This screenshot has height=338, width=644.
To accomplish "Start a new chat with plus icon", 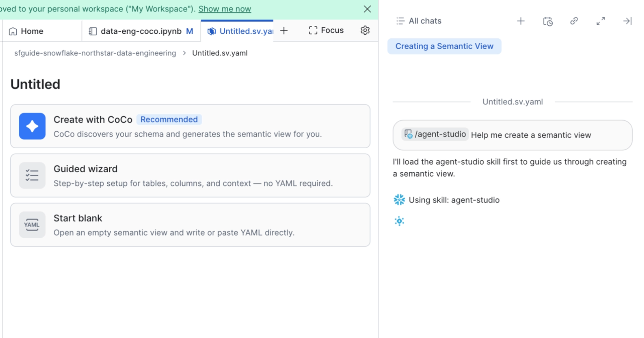I will (x=521, y=21).
